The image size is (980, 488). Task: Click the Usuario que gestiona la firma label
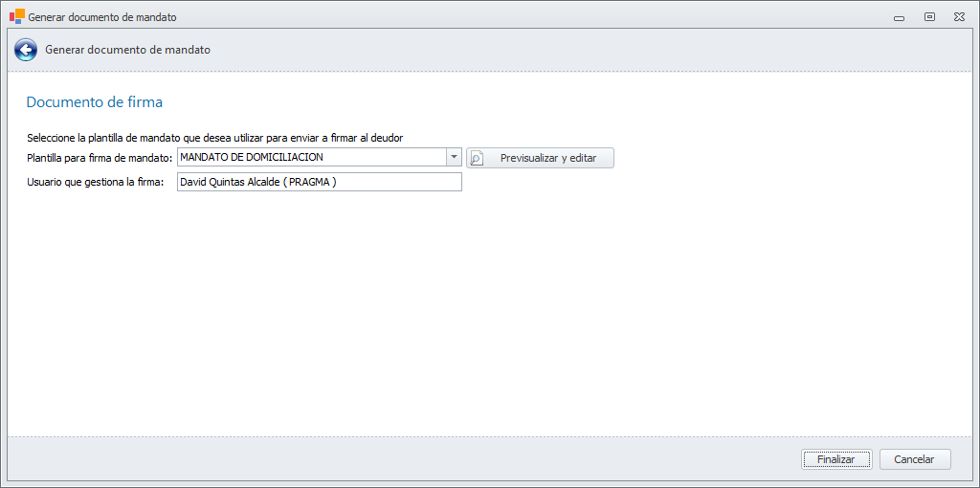(x=96, y=182)
